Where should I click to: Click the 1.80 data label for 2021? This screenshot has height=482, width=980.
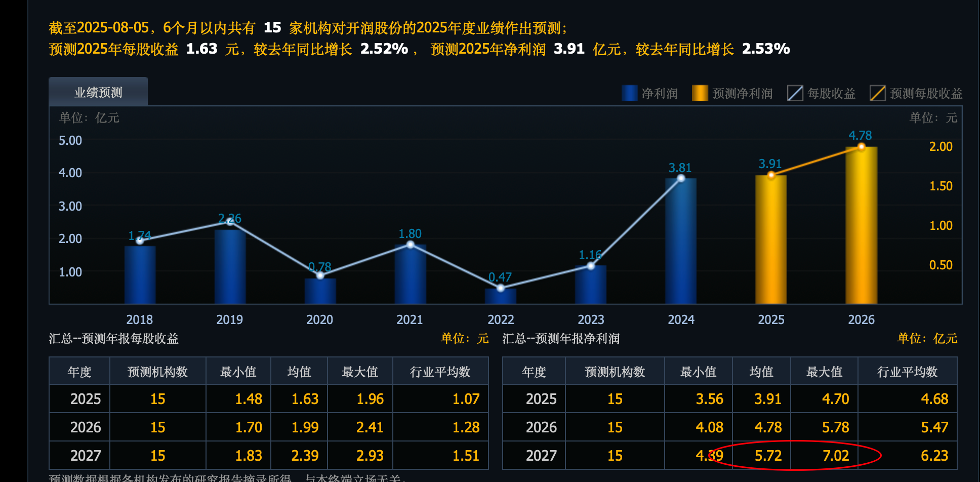click(x=410, y=233)
